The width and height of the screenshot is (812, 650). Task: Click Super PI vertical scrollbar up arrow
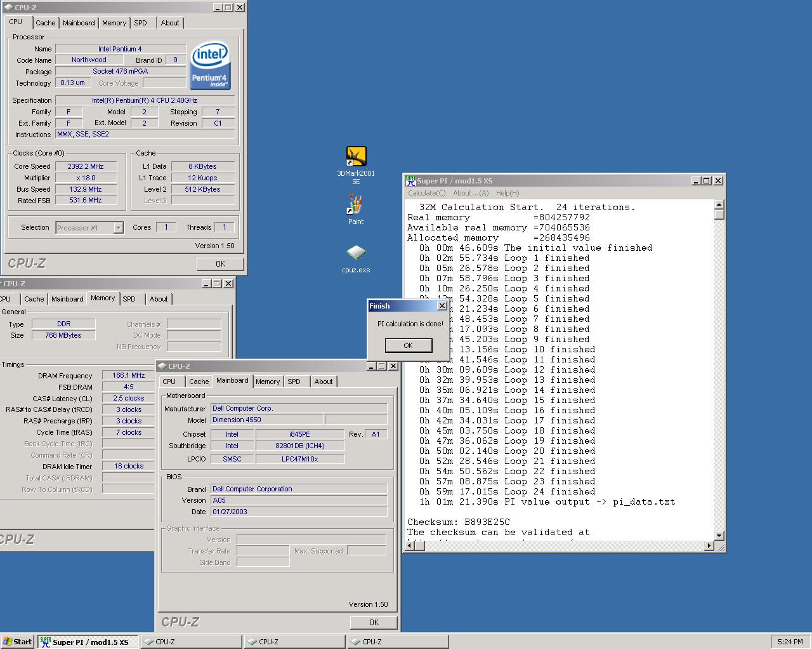coord(719,205)
